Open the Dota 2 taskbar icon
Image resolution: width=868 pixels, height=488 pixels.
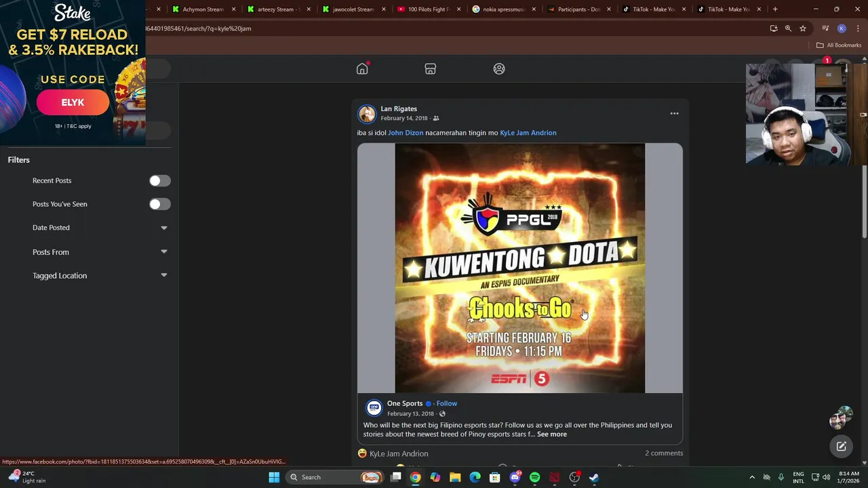point(555,477)
